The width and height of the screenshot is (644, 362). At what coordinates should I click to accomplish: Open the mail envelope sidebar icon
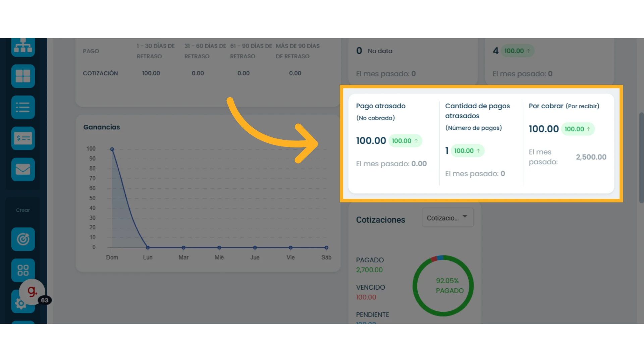[23, 169]
